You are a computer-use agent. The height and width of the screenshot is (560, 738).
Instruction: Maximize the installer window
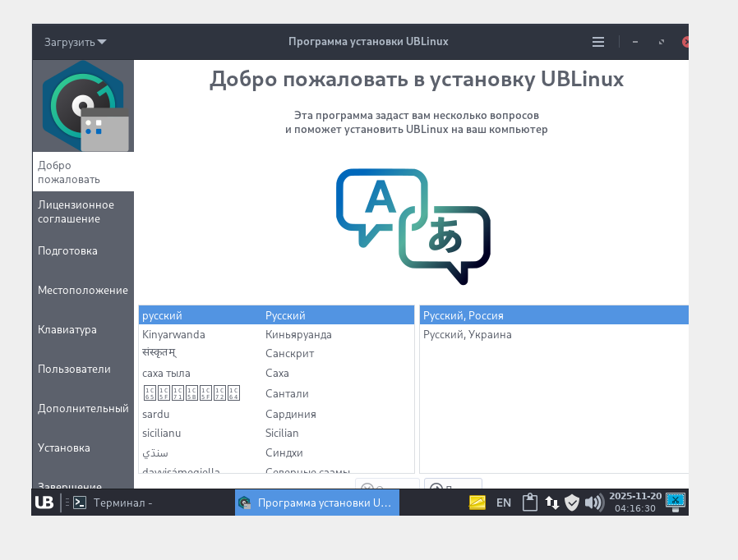(x=662, y=42)
